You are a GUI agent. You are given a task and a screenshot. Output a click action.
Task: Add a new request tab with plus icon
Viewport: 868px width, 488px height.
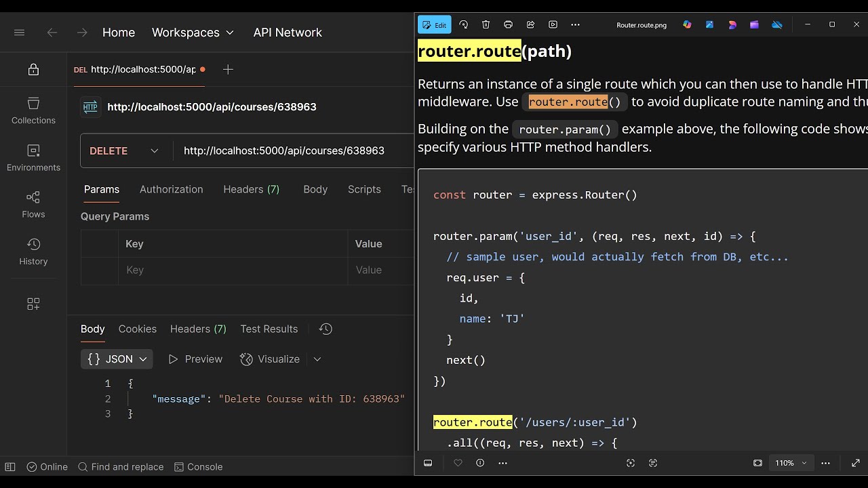pyautogui.click(x=228, y=69)
